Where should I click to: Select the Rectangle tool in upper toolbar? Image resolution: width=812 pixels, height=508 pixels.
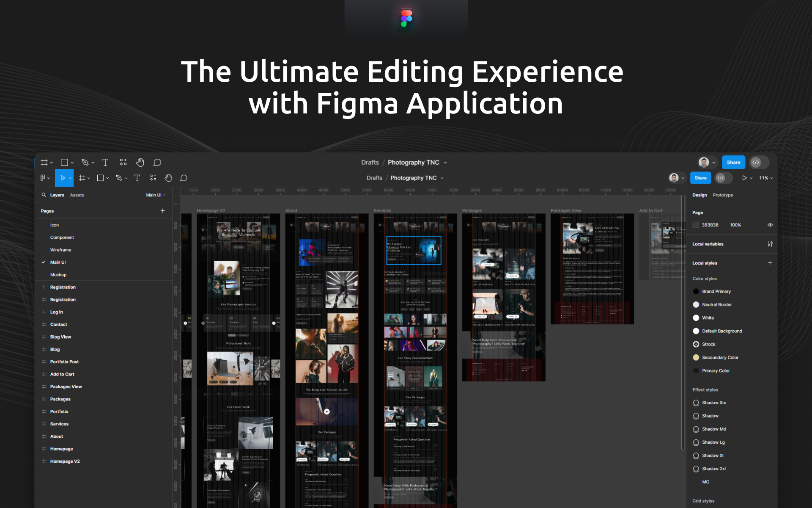64,162
